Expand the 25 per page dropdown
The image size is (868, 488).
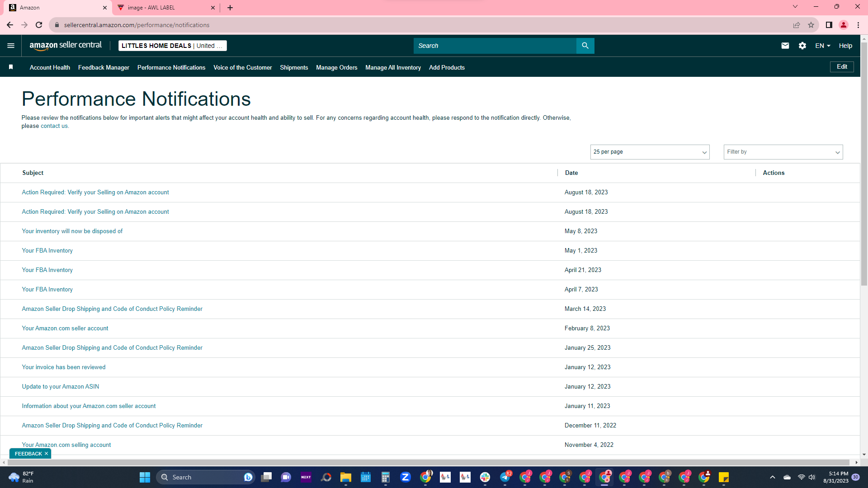(x=650, y=152)
